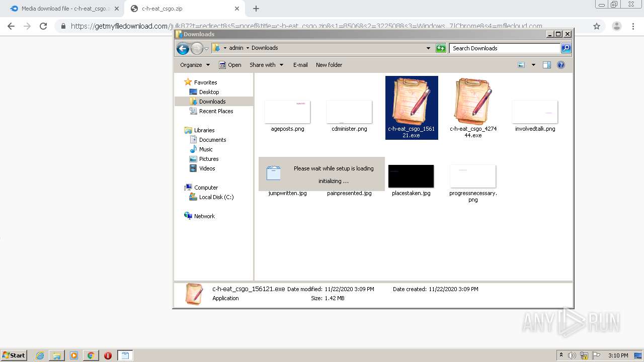Open the Chrome profile avatar menu

616,26
